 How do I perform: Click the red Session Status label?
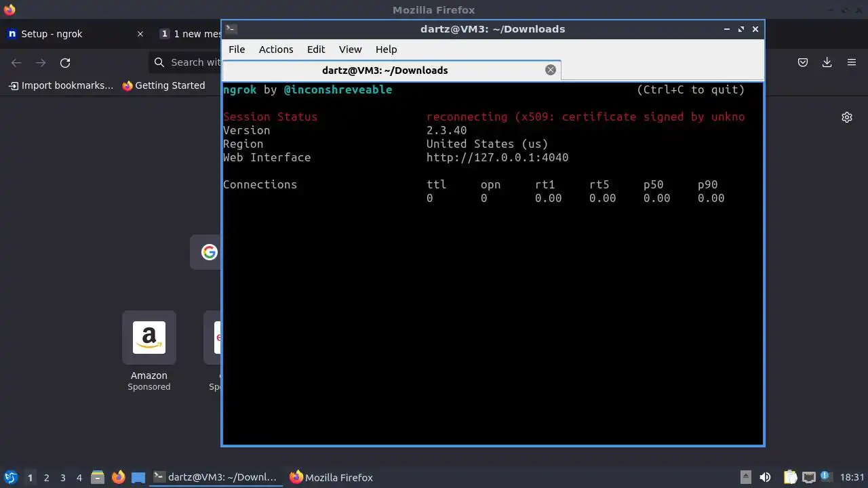[x=270, y=117]
